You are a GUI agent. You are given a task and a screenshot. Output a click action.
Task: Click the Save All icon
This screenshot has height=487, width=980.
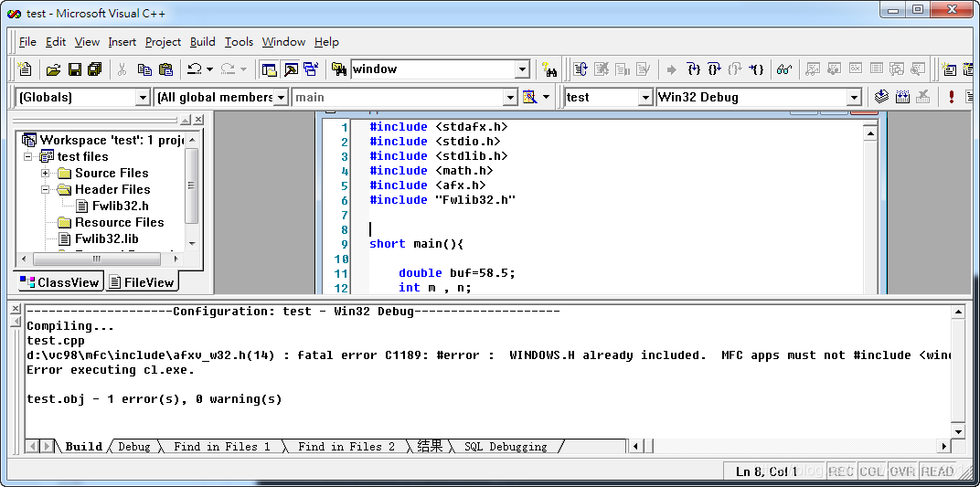tap(95, 69)
